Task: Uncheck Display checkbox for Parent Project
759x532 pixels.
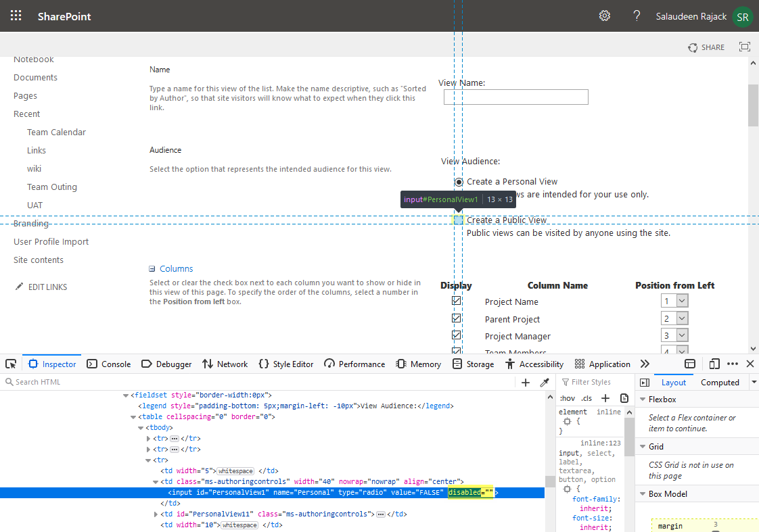Action: (x=457, y=318)
